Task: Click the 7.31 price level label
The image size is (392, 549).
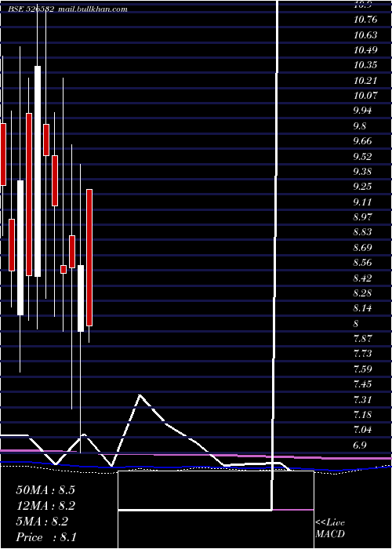Action: 362,400
